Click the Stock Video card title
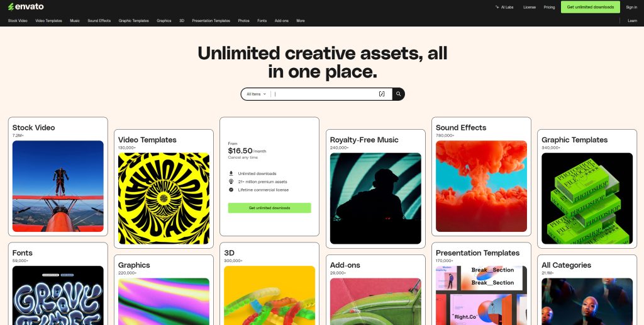Screen dimensions: 644x325 coord(34,128)
